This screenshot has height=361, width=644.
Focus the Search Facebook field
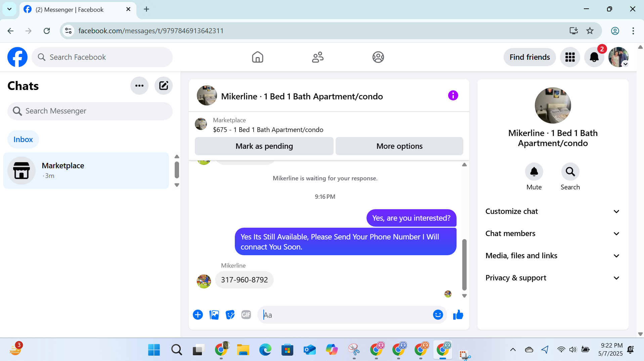pos(102,57)
